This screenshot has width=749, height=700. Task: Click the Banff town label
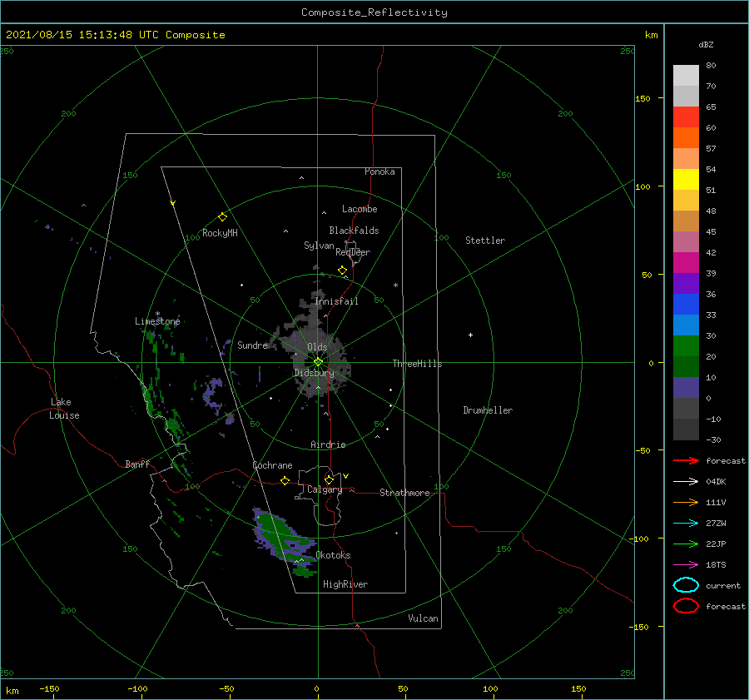(137, 464)
